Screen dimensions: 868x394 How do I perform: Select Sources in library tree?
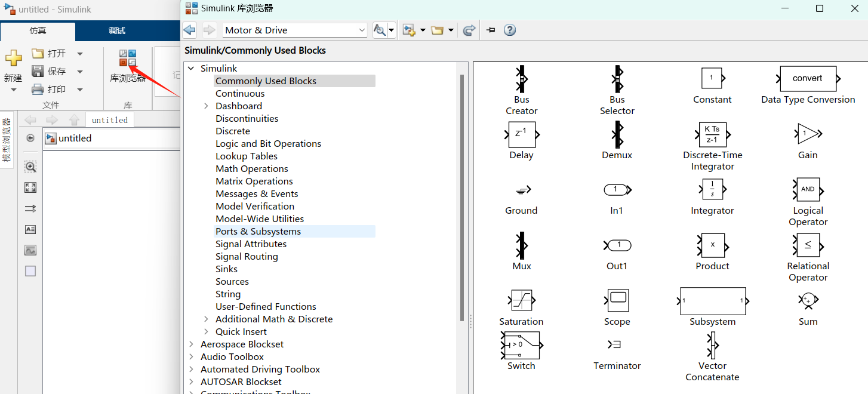coord(232,281)
